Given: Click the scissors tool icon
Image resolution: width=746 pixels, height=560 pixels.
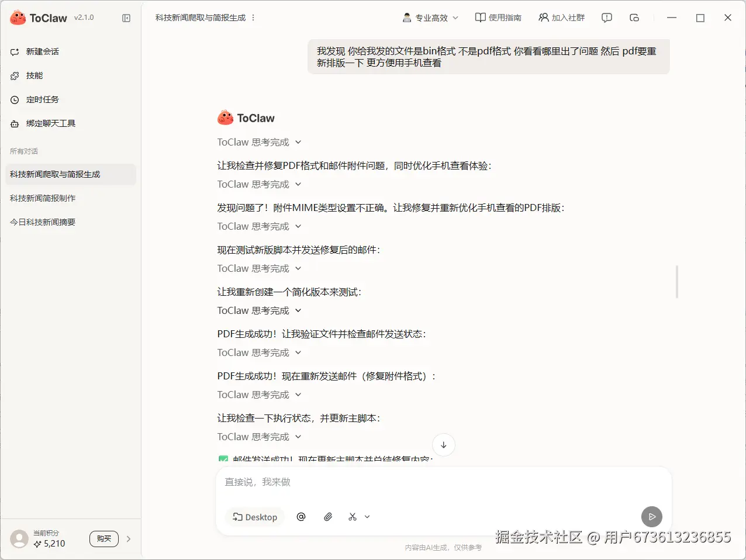Looking at the screenshot, I should 353,517.
